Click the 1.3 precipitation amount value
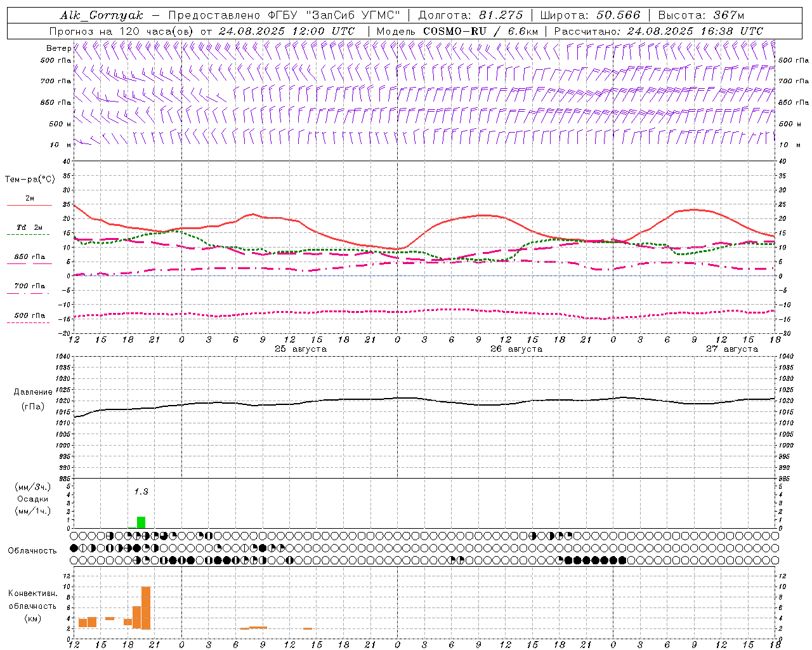Screen dimensions: 812x650 (141, 491)
